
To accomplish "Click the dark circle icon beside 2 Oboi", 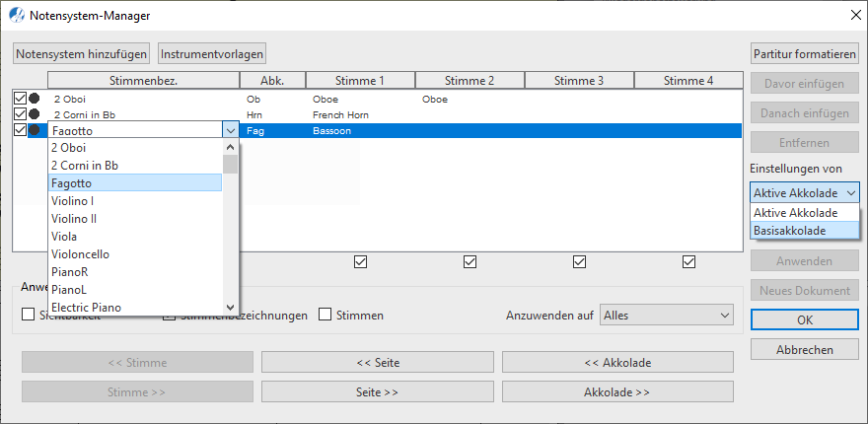I will click(x=35, y=99).
